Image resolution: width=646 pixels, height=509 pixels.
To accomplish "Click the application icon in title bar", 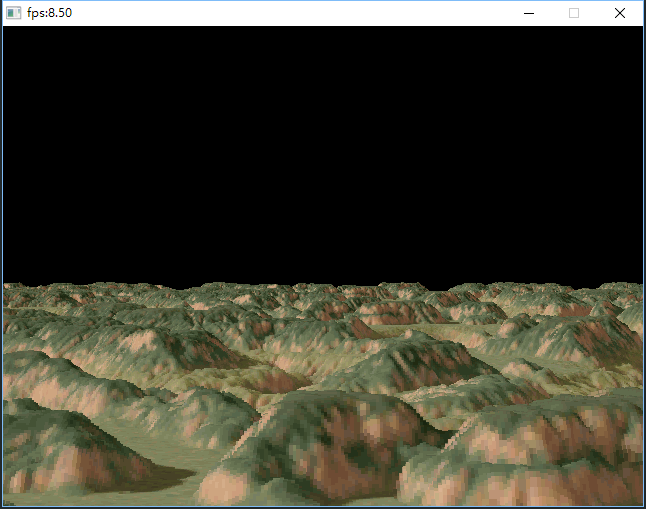I will (x=13, y=13).
